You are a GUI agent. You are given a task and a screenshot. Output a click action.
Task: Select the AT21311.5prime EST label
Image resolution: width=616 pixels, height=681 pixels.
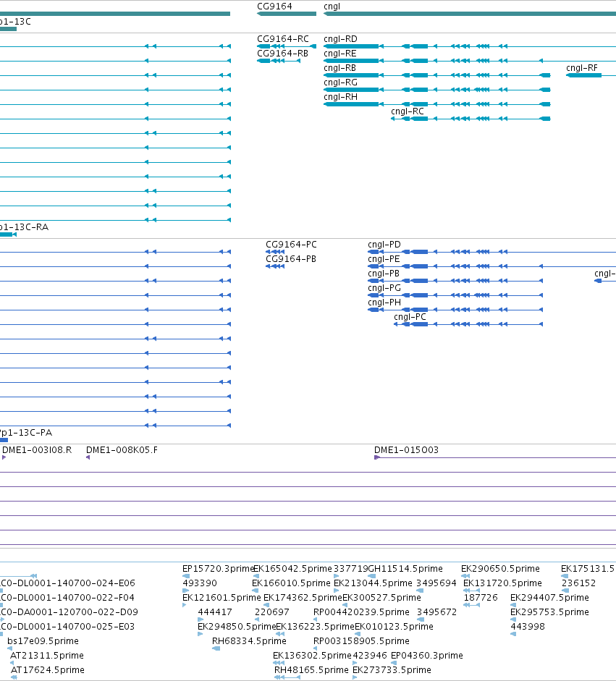coord(47,656)
